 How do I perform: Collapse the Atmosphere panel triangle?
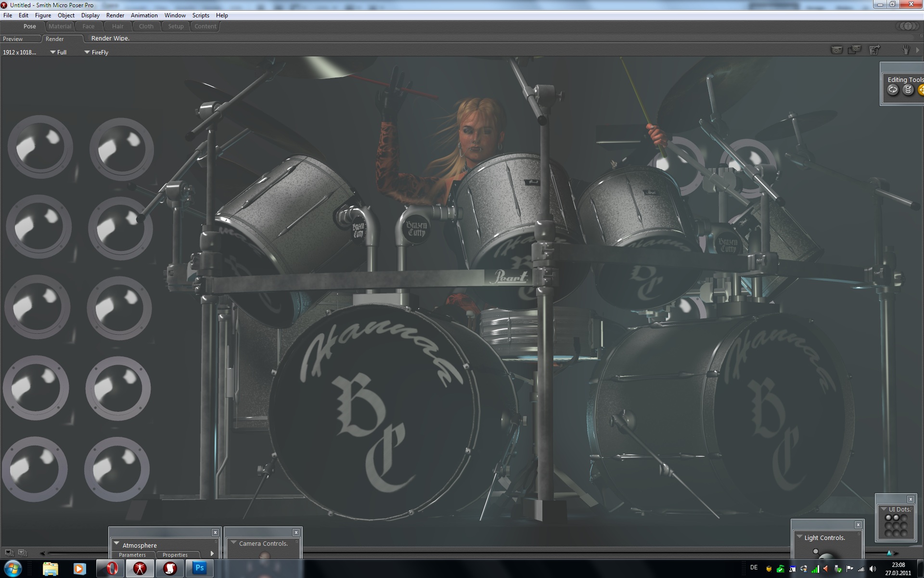pos(116,543)
